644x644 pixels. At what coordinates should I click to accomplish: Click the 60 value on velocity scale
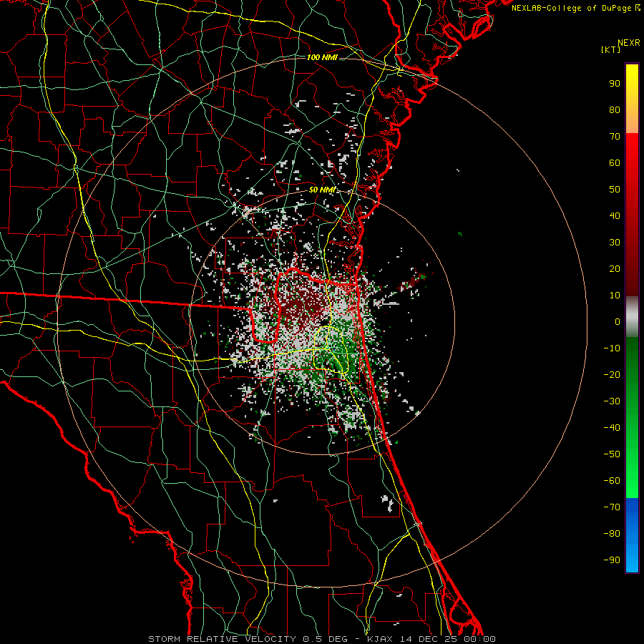[615, 163]
